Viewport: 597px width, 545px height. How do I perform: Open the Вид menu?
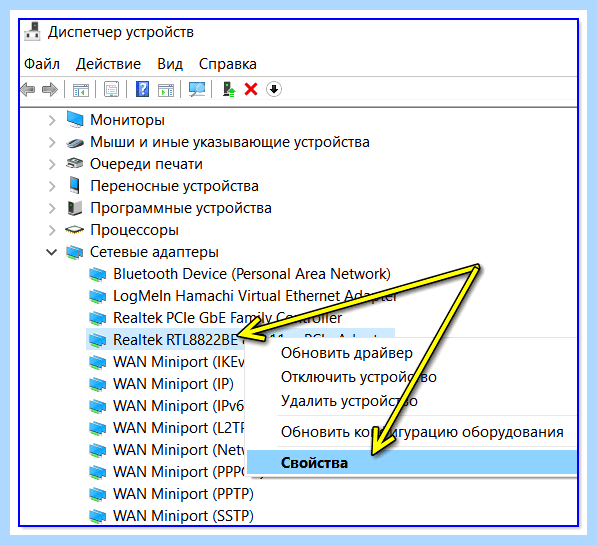click(x=170, y=64)
